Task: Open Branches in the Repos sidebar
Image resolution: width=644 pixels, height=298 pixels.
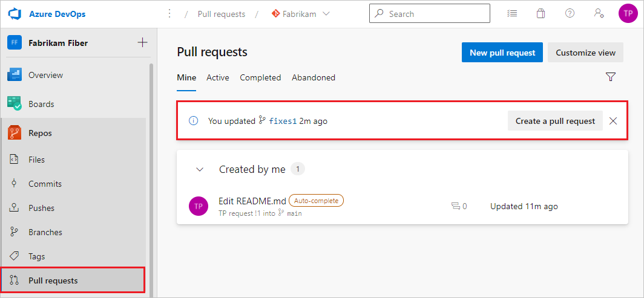Action: tap(45, 232)
